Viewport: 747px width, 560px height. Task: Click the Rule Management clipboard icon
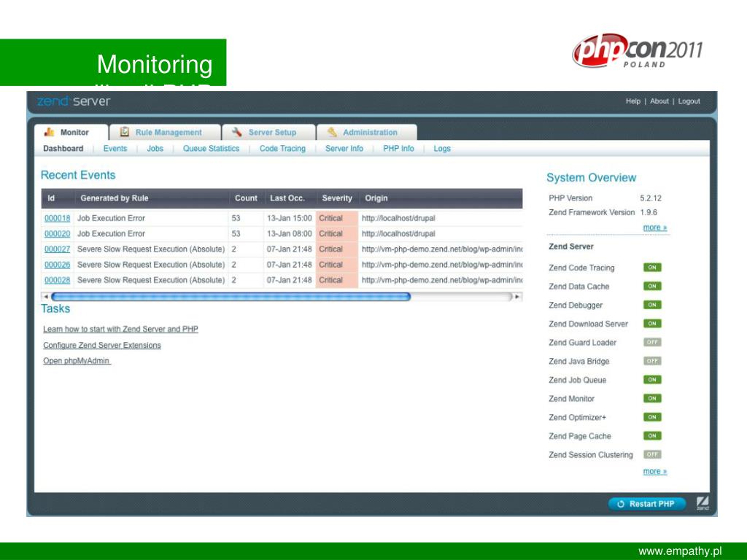point(125,132)
